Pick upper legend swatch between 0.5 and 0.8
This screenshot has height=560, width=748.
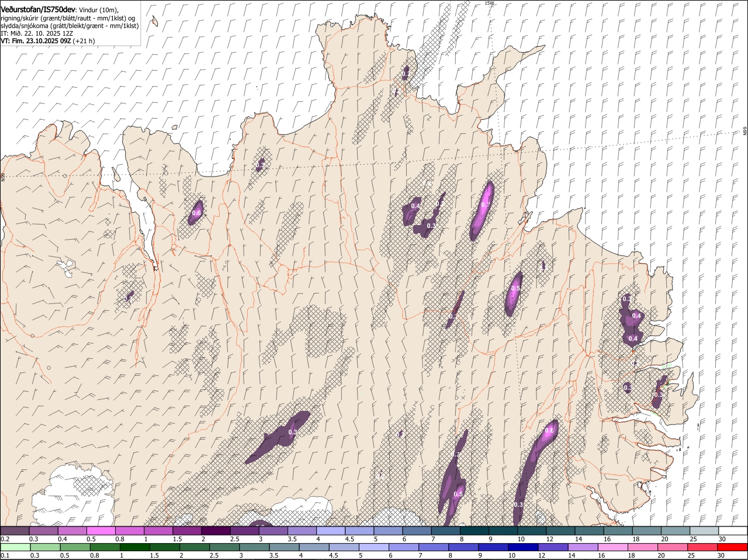pyautogui.click(x=101, y=530)
